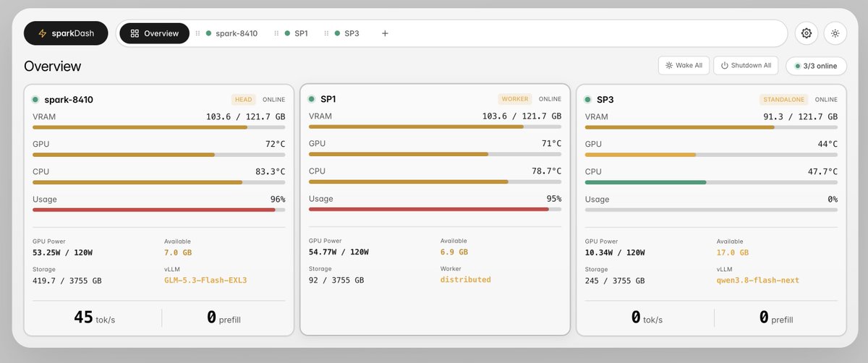Select the spark-8410 card title
Image resolution: width=868 pixels, height=363 pixels.
69,100
